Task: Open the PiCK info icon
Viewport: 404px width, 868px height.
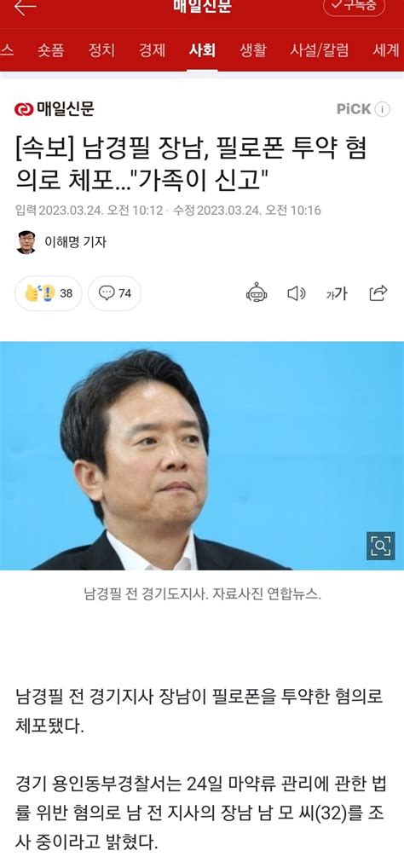Action: (382, 109)
